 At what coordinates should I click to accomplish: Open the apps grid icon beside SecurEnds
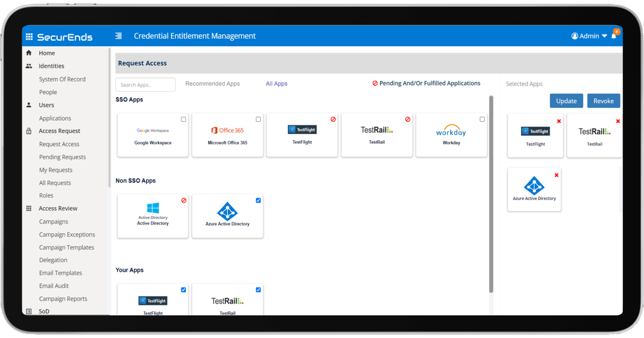pos(29,37)
